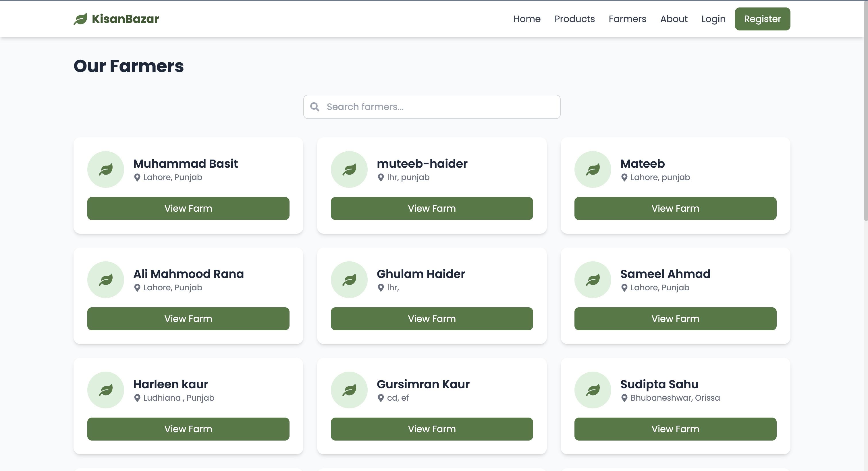This screenshot has height=471, width=868.
Task: Click location pin under Sameel Ahmad
Action: (624, 288)
